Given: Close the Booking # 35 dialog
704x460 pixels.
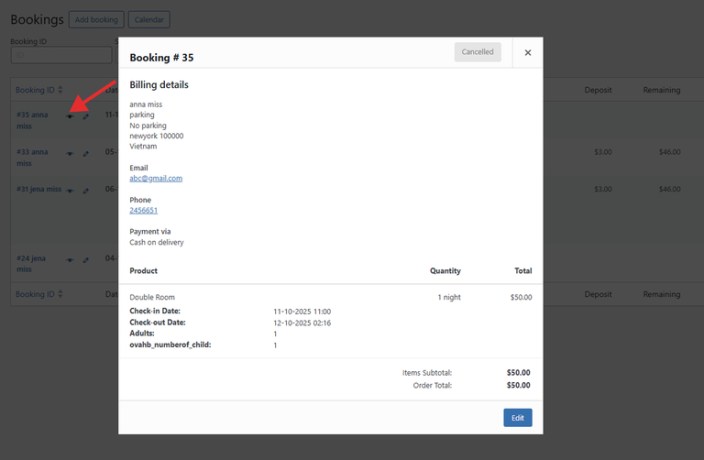Looking at the screenshot, I should [x=528, y=53].
